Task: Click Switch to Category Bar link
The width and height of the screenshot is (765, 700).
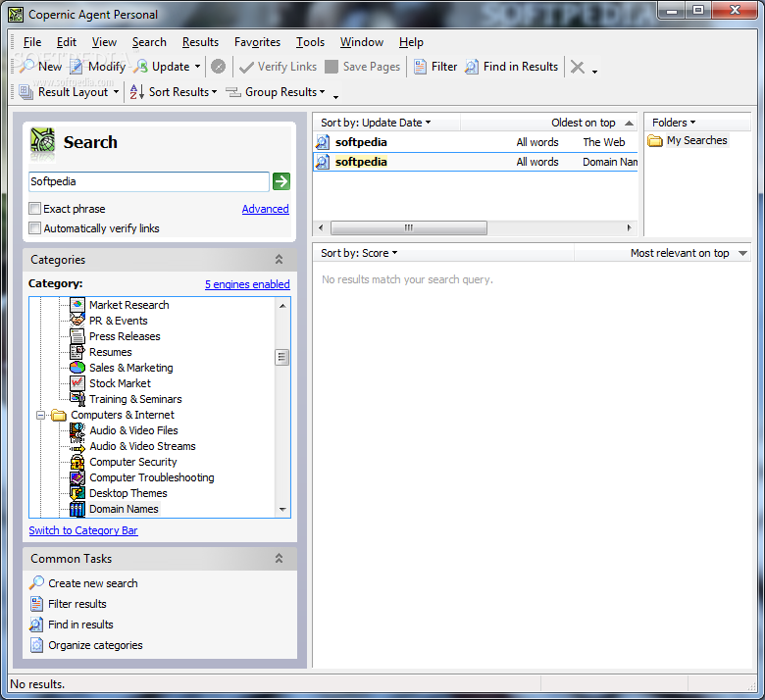Action: click(83, 530)
